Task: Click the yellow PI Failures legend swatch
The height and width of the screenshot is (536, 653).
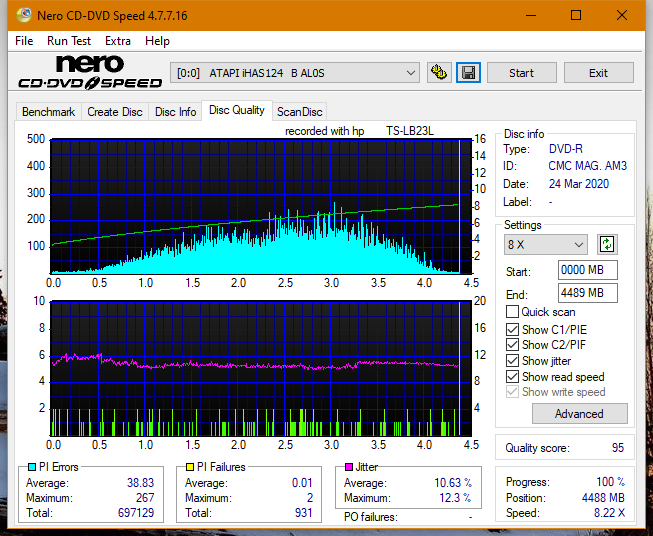Action: 189,467
